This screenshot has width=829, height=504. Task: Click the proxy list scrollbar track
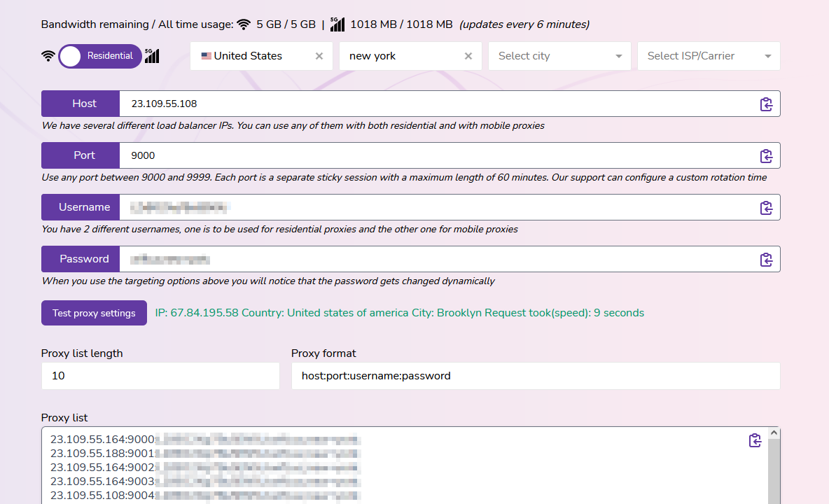774,471
